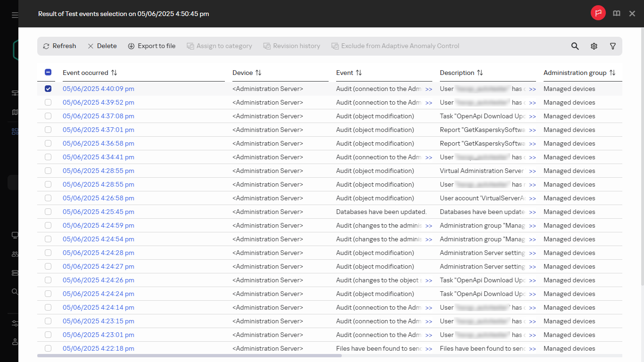Delete the selected event
Image resolution: width=644 pixels, height=362 pixels.
[x=102, y=46]
